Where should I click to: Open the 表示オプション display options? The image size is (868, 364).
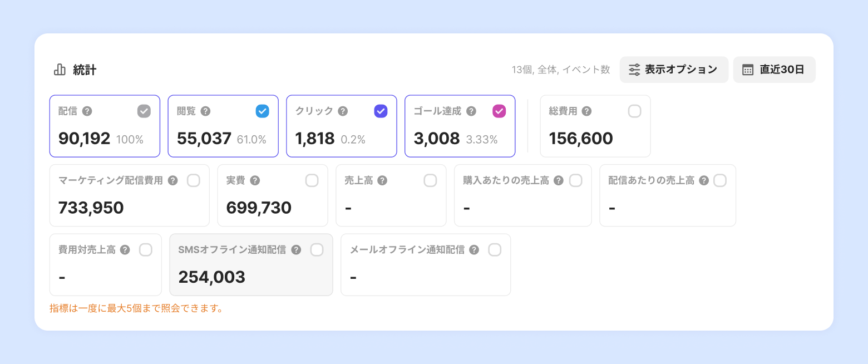(674, 70)
